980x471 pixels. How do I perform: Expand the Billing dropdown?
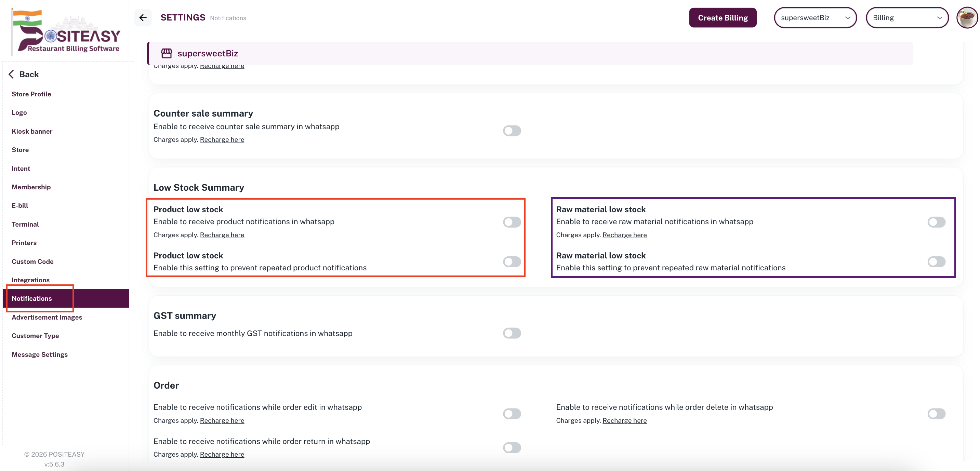pos(906,17)
